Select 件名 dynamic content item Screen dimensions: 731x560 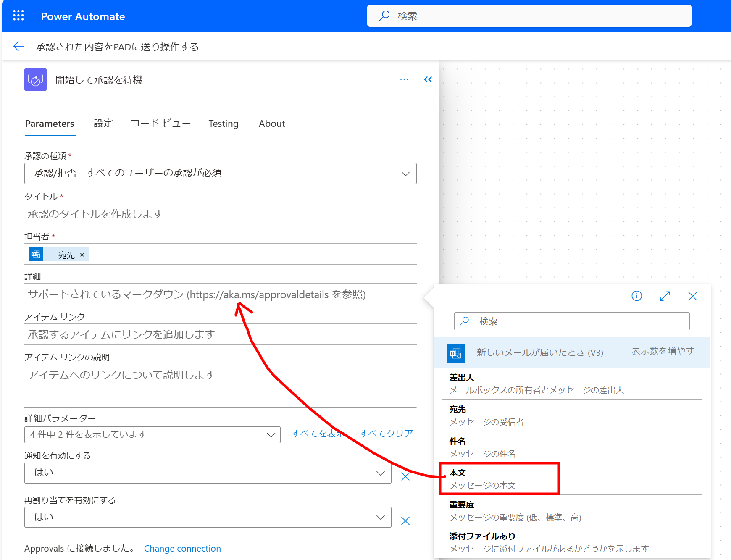pyautogui.click(x=572, y=447)
